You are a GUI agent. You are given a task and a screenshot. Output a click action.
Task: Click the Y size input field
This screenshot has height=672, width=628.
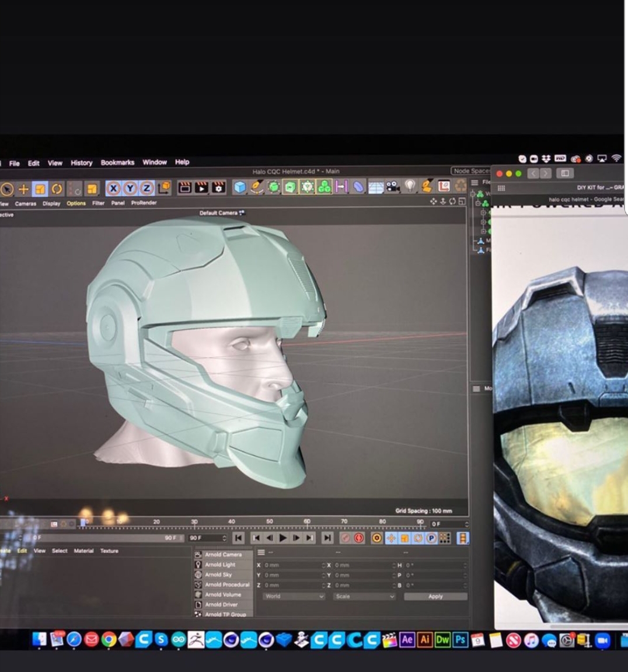pos(364,575)
